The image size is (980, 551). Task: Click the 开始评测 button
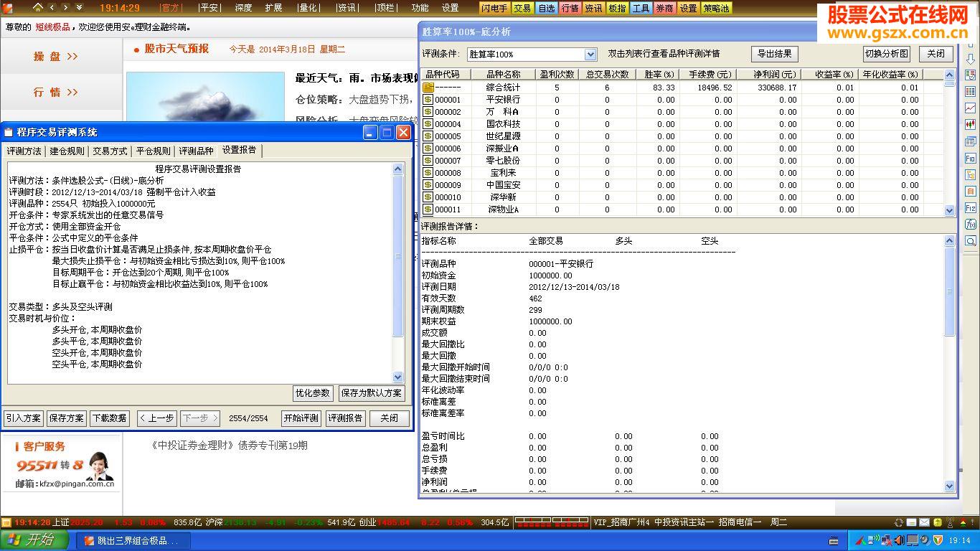coord(301,418)
